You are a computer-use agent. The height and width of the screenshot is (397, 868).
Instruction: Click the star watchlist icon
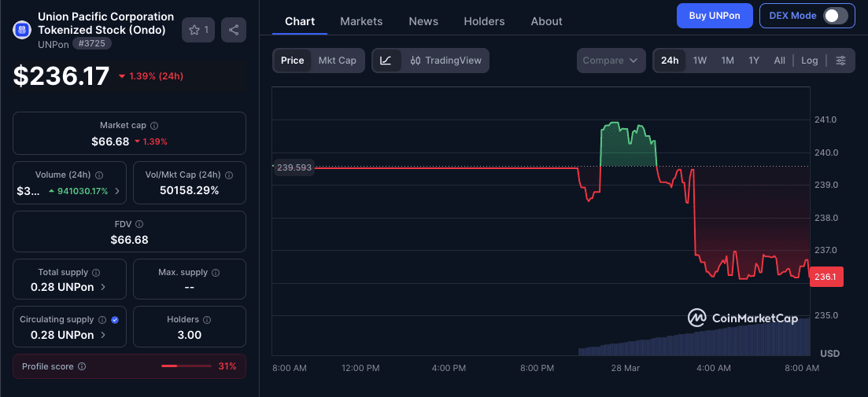click(x=194, y=30)
